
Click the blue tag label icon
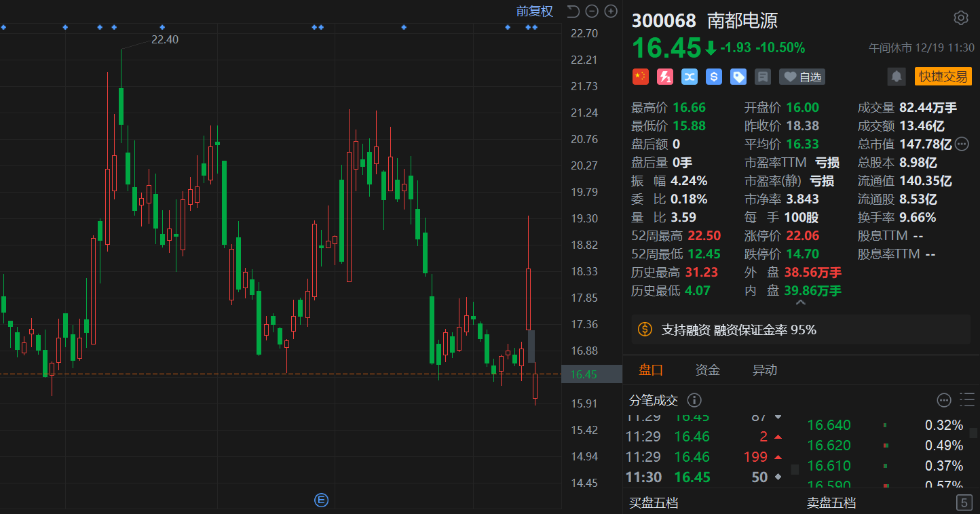click(738, 77)
